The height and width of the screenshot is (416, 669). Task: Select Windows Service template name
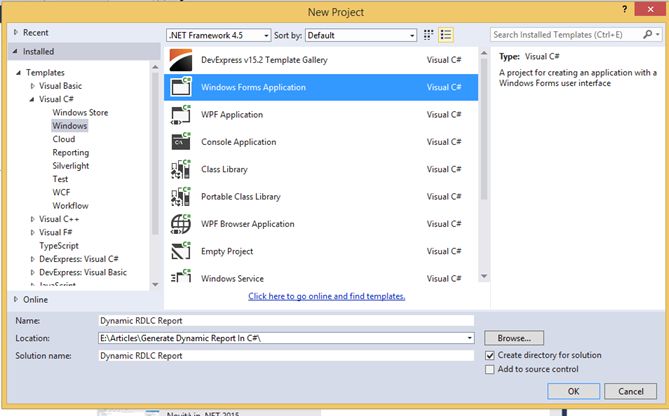pyautogui.click(x=233, y=279)
